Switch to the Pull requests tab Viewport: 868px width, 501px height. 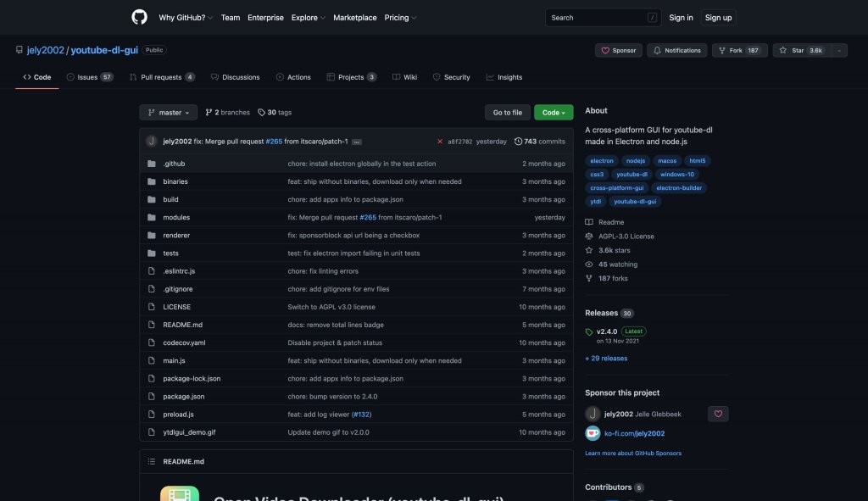tap(162, 77)
